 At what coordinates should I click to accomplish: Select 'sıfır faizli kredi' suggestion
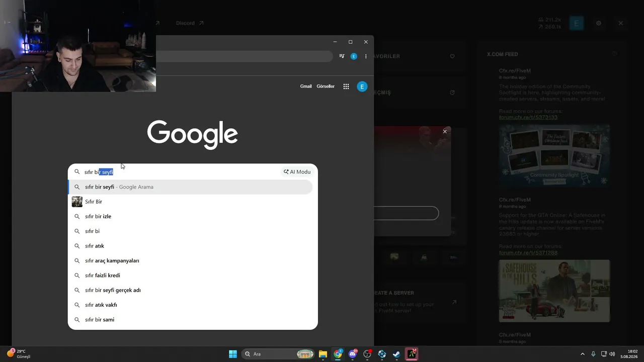[190, 276]
